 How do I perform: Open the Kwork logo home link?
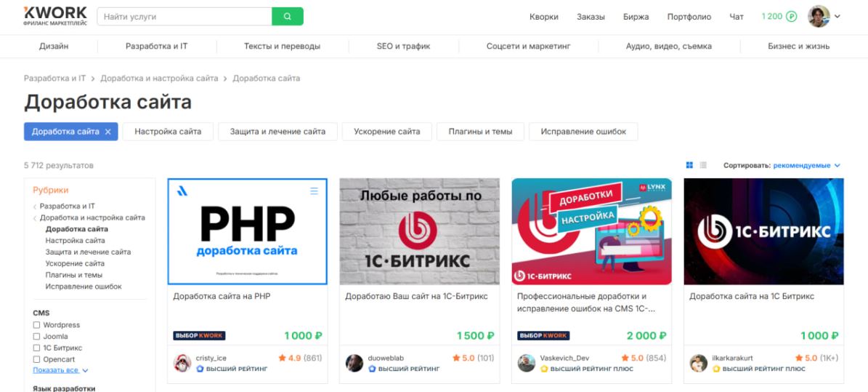(55, 16)
